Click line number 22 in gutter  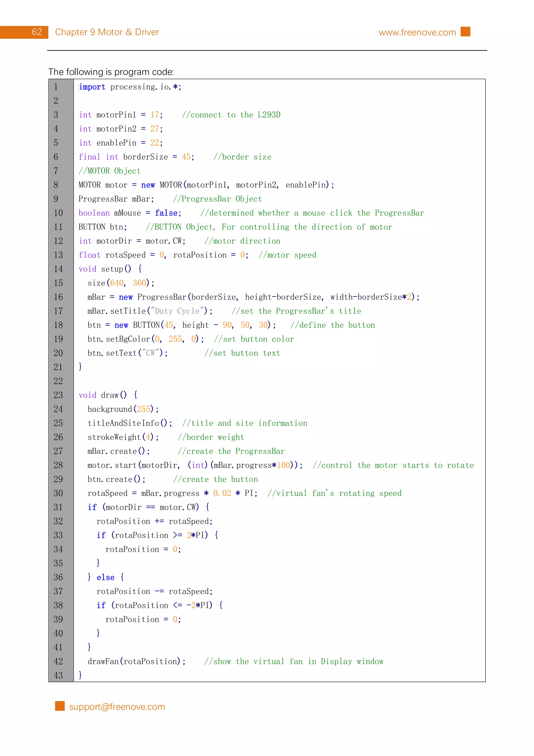pos(58,381)
